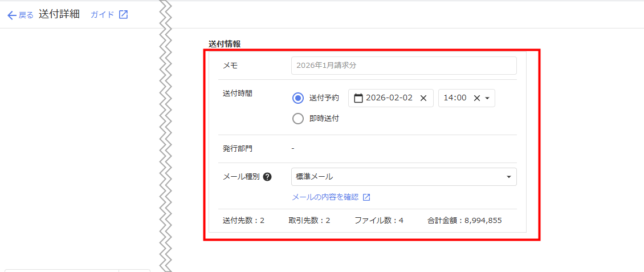Expand the time picker dropdown arrow

click(487, 98)
